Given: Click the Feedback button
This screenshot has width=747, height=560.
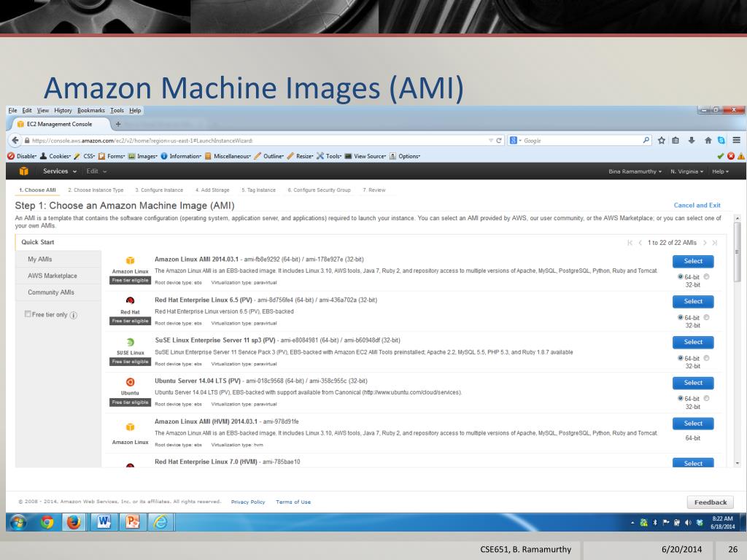Looking at the screenshot, I should click(x=711, y=502).
